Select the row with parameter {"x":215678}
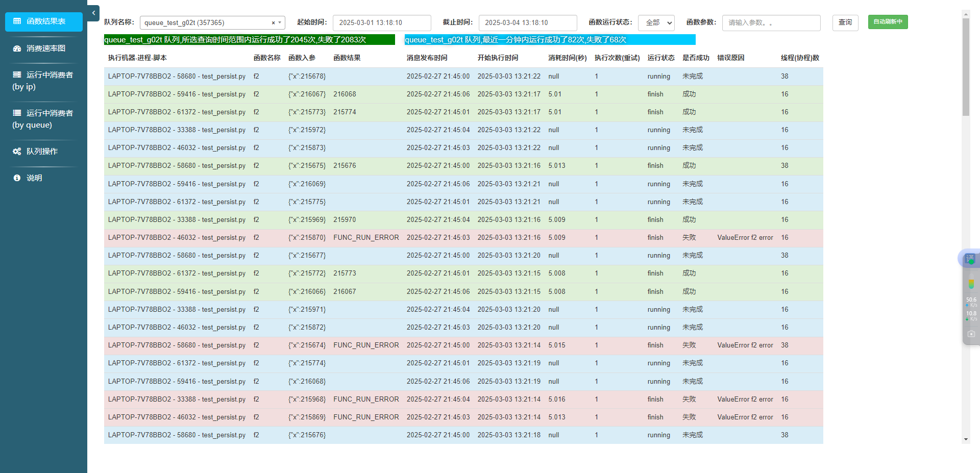 (x=463, y=77)
